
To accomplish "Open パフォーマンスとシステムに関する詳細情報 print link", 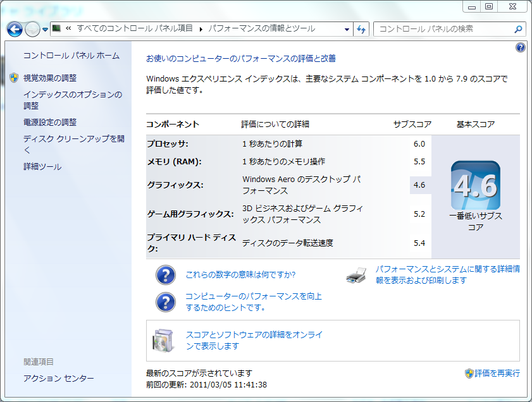I will tap(447, 274).
